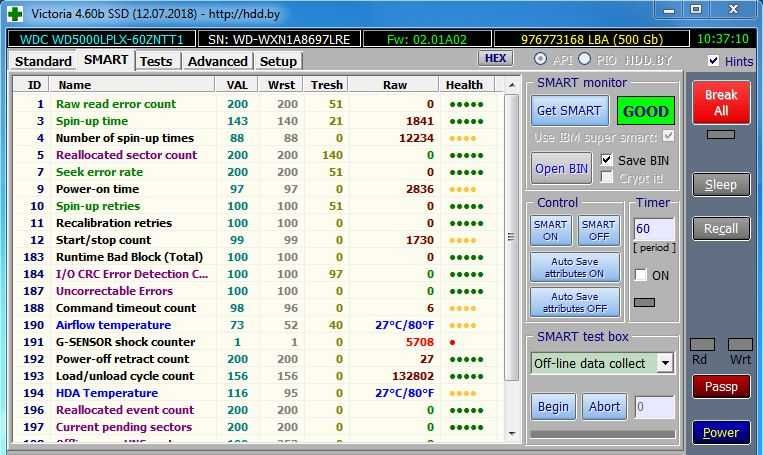Select Load/unload cycle count row
Image resolution: width=763 pixels, height=455 pixels.
(x=258, y=376)
